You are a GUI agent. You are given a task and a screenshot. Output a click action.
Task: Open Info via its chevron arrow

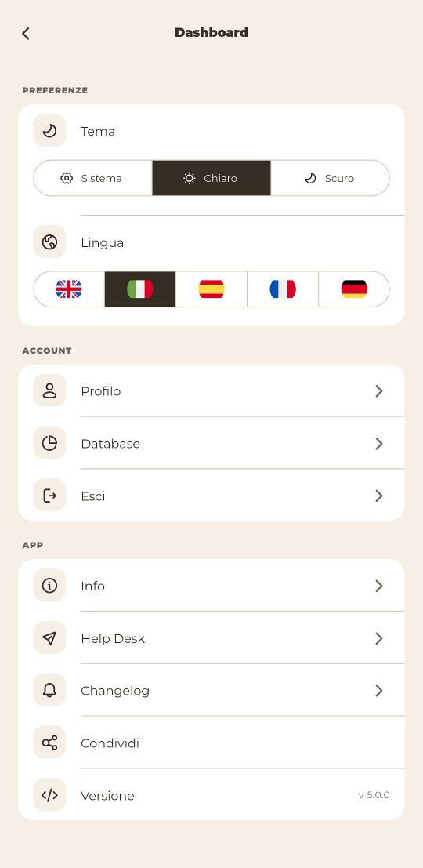pos(379,587)
